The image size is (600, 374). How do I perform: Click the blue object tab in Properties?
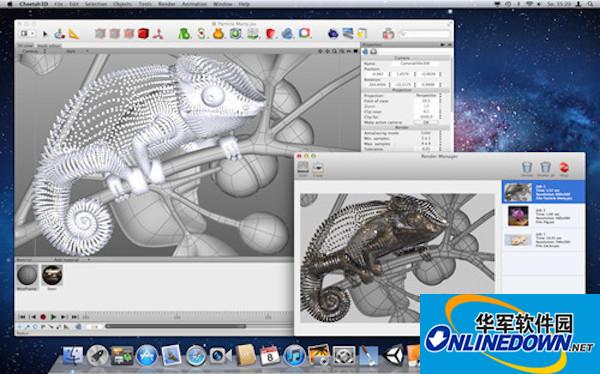click(x=365, y=51)
